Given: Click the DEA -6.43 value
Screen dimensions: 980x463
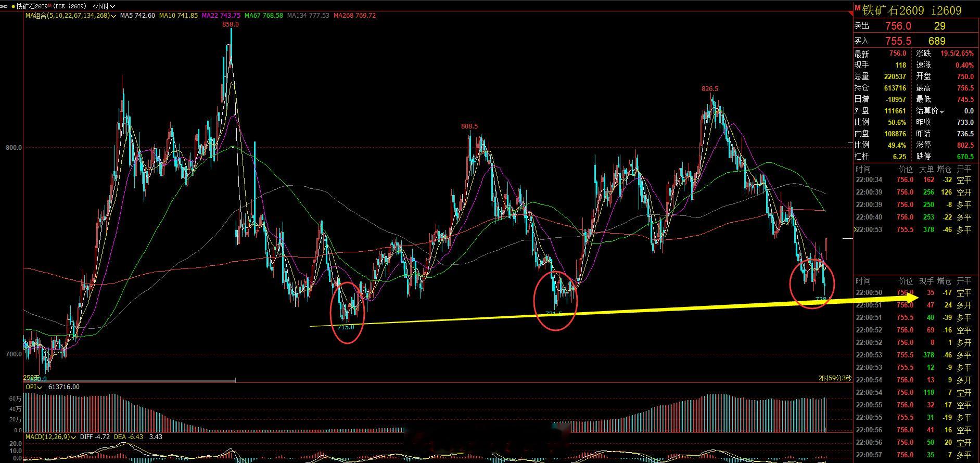Looking at the screenshot, I should pyautogui.click(x=128, y=437).
